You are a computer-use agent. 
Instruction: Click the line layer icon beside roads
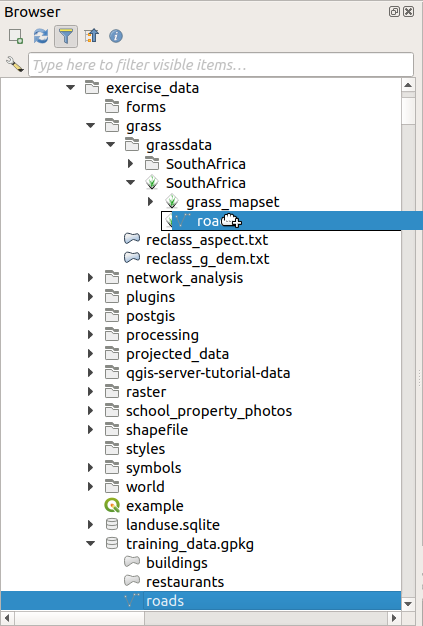point(132,600)
